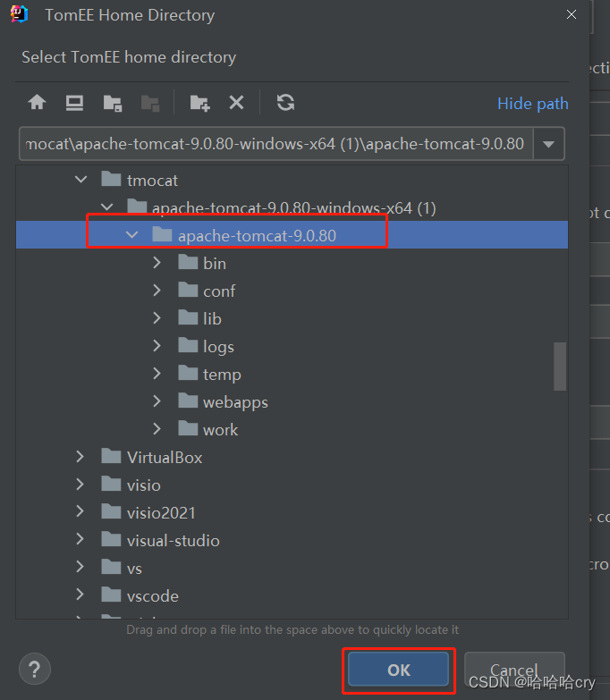Image resolution: width=610 pixels, height=700 pixels.
Task: Close the TomEE Home Directory dialog
Action: (x=572, y=14)
